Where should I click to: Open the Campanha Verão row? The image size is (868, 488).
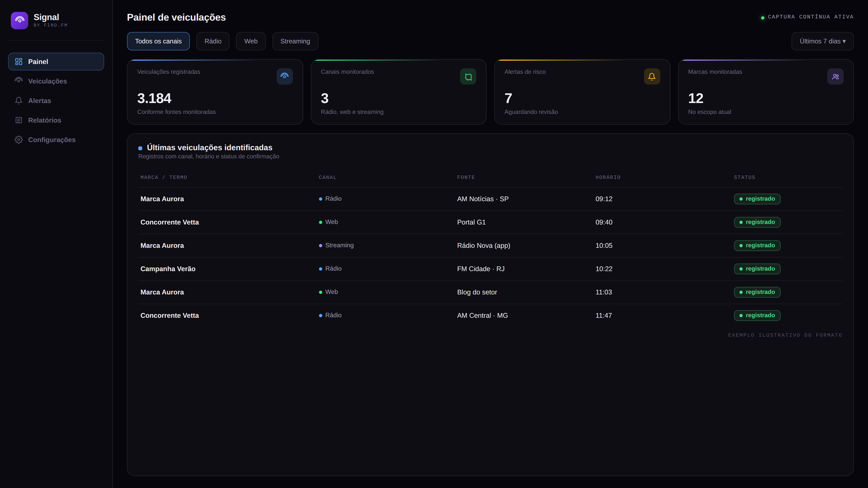490,269
